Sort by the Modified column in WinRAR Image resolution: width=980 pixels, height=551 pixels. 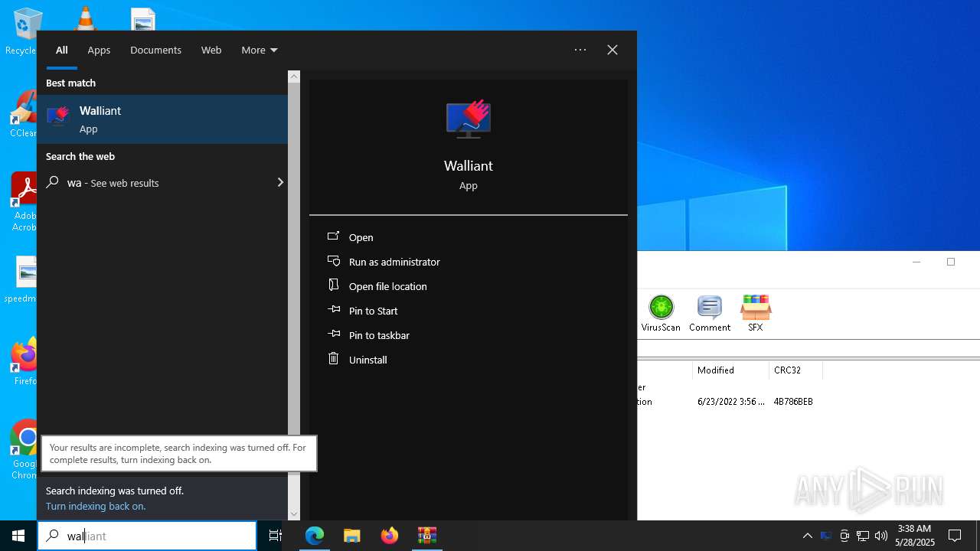tap(730, 370)
